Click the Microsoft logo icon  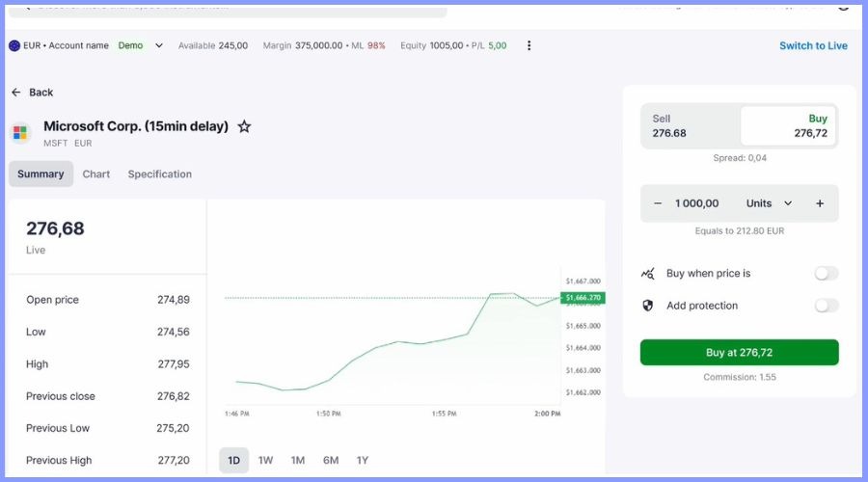tap(20, 133)
